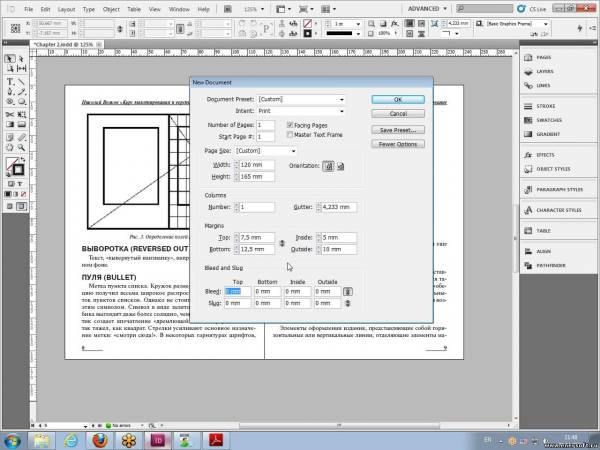Open the Page Size dropdown
The width and height of the screenshot is (600, 450).
coord(266,151)
